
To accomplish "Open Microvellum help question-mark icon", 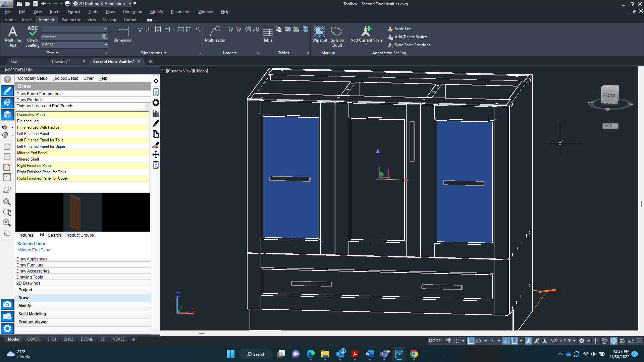I will [x=7, y=79].
